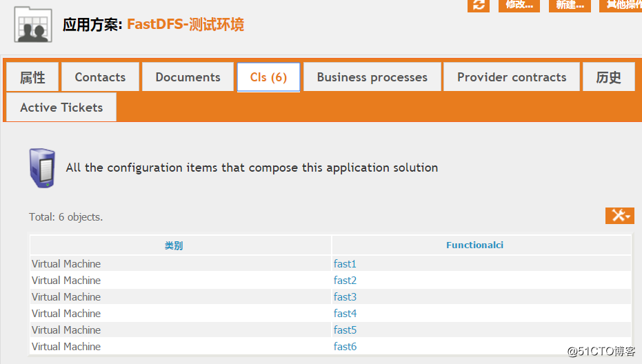
Task: Open the fast2 link
Action: coord(345,280)
